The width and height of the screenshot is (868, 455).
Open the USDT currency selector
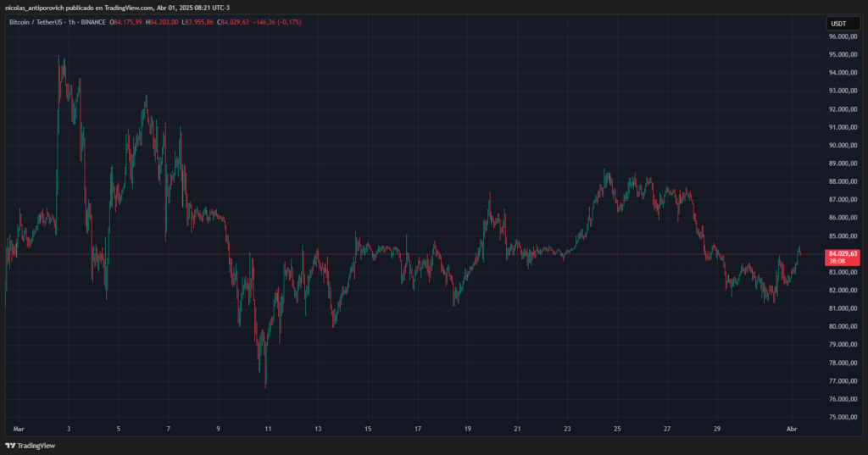(843, 23)
